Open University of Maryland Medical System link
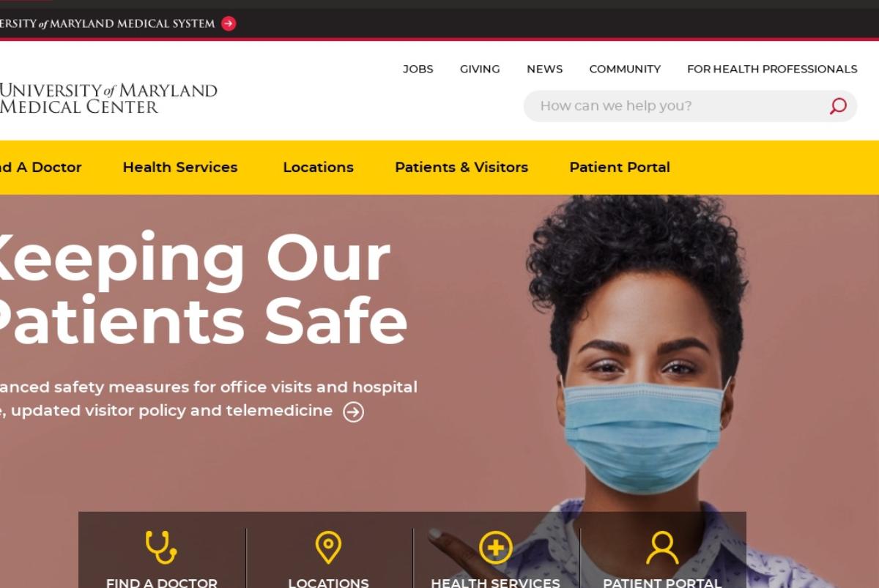 tap(108, 23)
